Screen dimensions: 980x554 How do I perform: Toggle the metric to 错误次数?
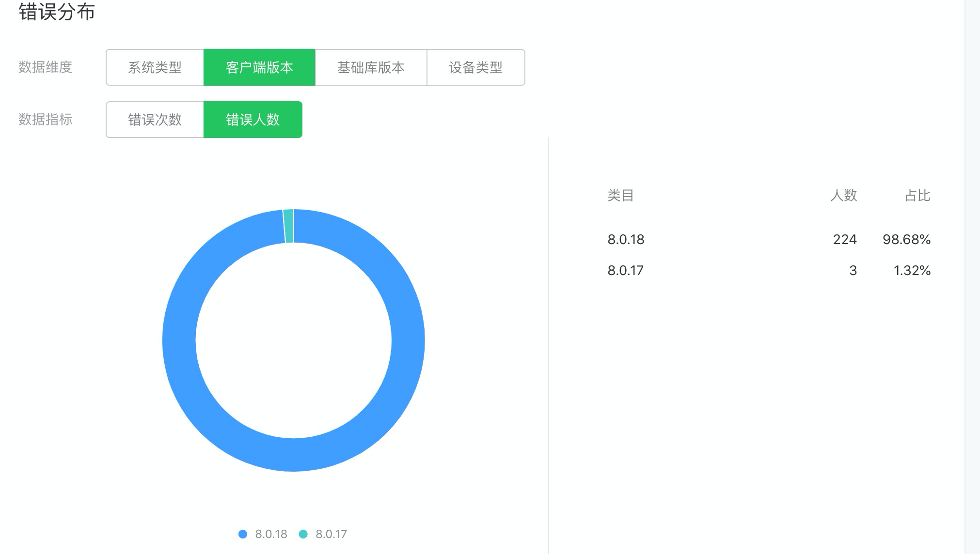tap(155, 120)
